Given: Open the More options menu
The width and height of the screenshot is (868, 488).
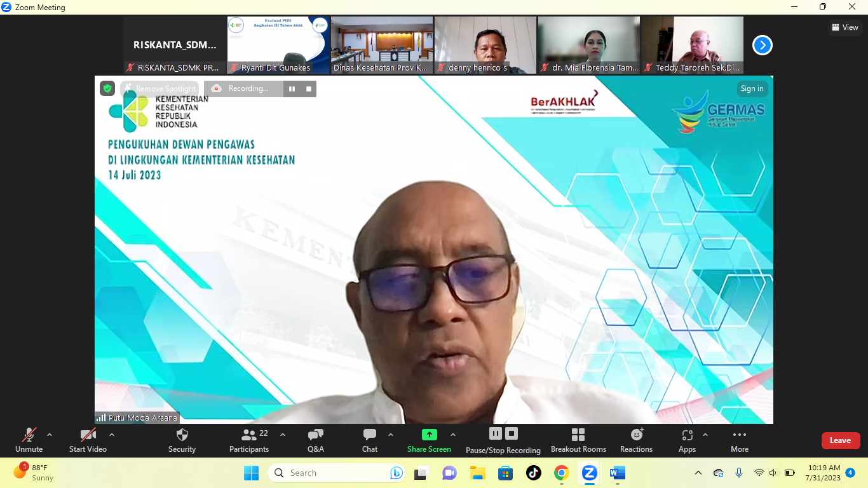Looking at the screenshot, I should (x=740, y=440).
